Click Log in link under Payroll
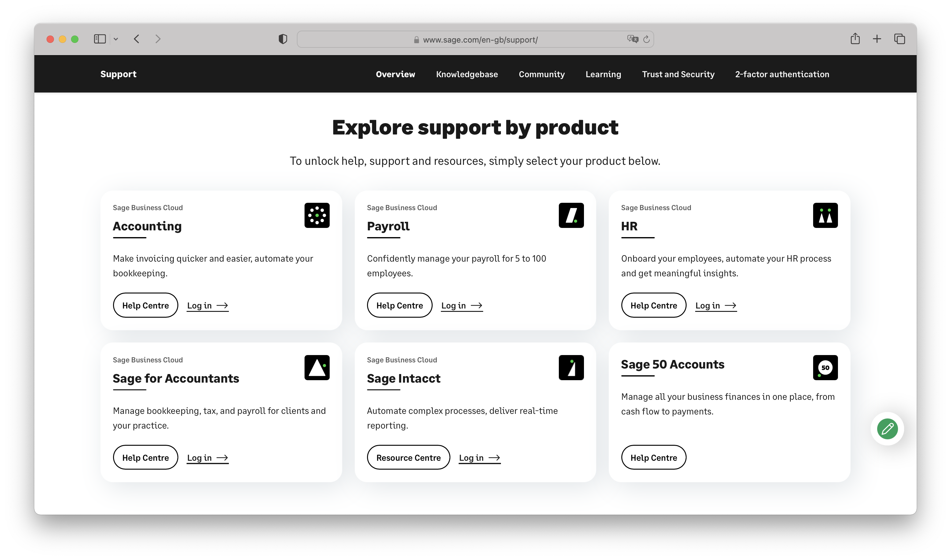The image size is (951, 560). 461,305
